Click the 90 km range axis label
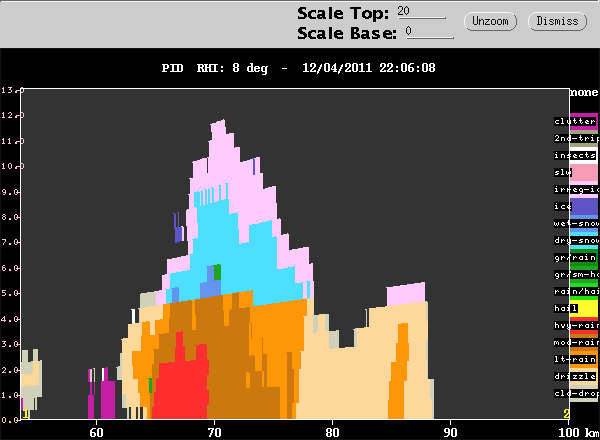This screenshot has width=600, height=440. pos(450,432)
